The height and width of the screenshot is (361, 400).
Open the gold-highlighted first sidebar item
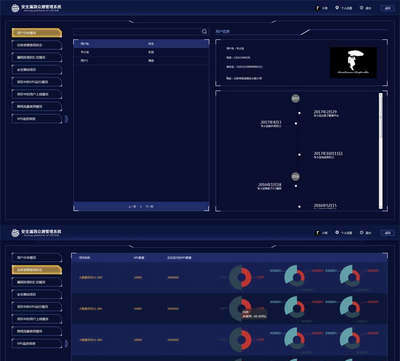point(37,33)
